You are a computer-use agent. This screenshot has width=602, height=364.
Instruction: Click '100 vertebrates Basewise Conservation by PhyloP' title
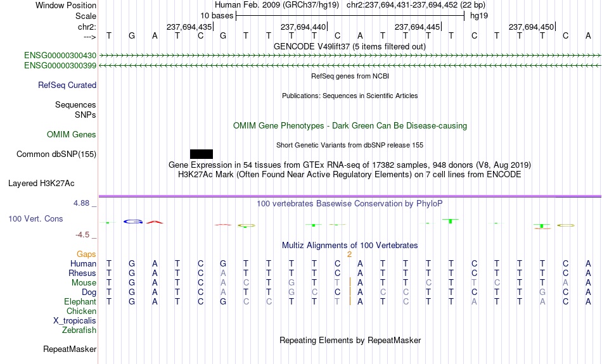349,204
